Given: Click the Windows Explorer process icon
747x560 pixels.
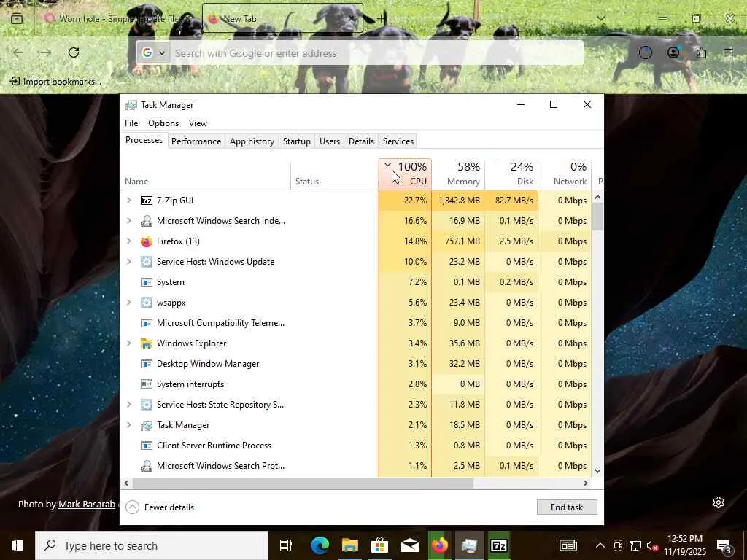Looking at the screenshot, I should click(x=146, y=343).
